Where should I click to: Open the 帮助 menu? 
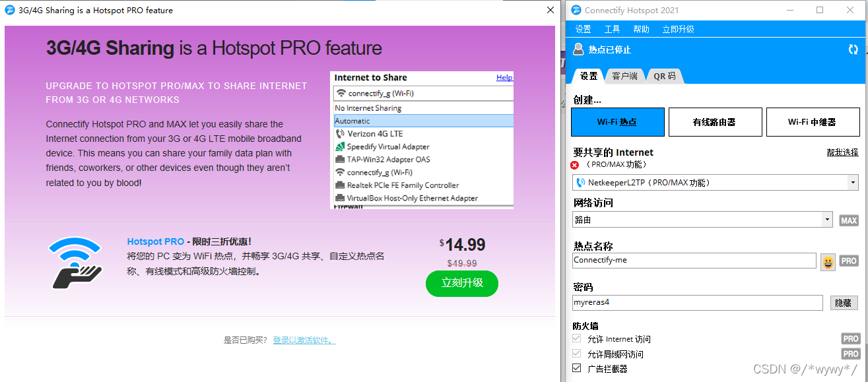[x=641, y=29]
